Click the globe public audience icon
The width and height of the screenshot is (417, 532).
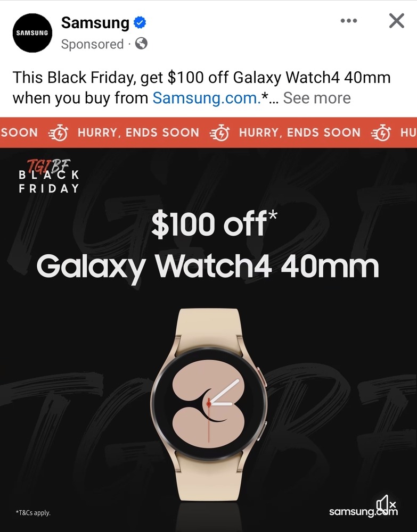click(x=141, y=44)
